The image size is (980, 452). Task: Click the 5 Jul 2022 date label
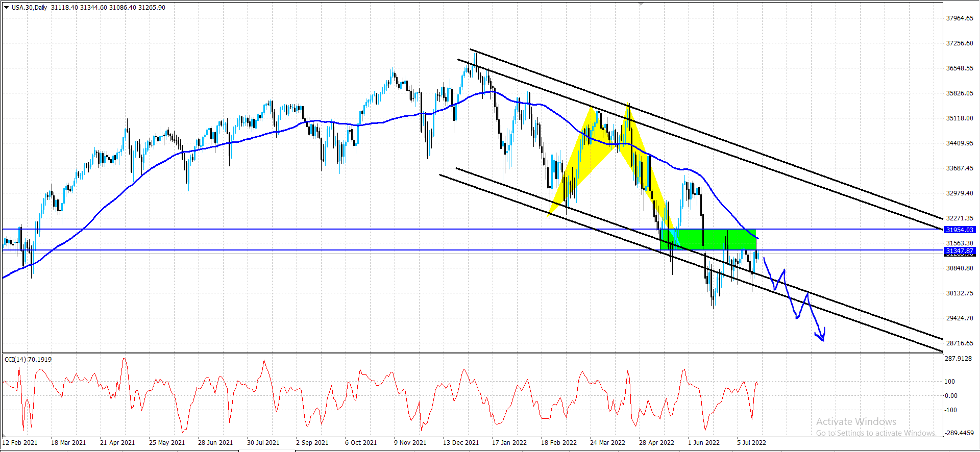tap(751, 443)
